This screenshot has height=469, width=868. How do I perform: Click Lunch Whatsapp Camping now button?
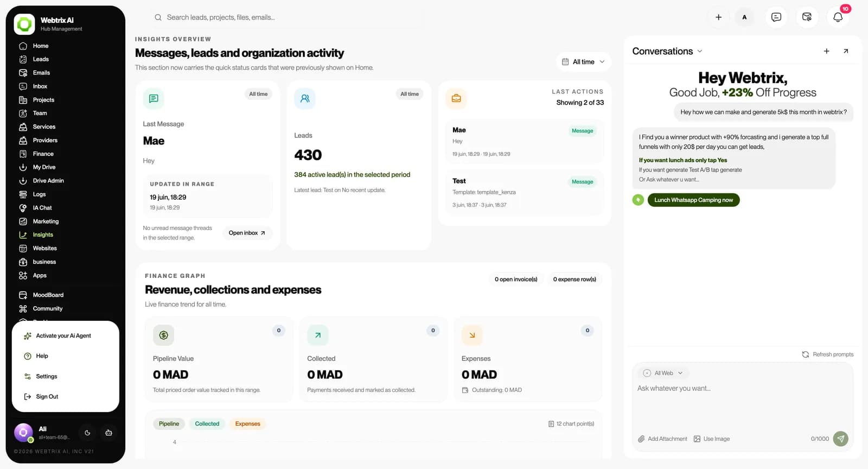[x=693, y=200]
